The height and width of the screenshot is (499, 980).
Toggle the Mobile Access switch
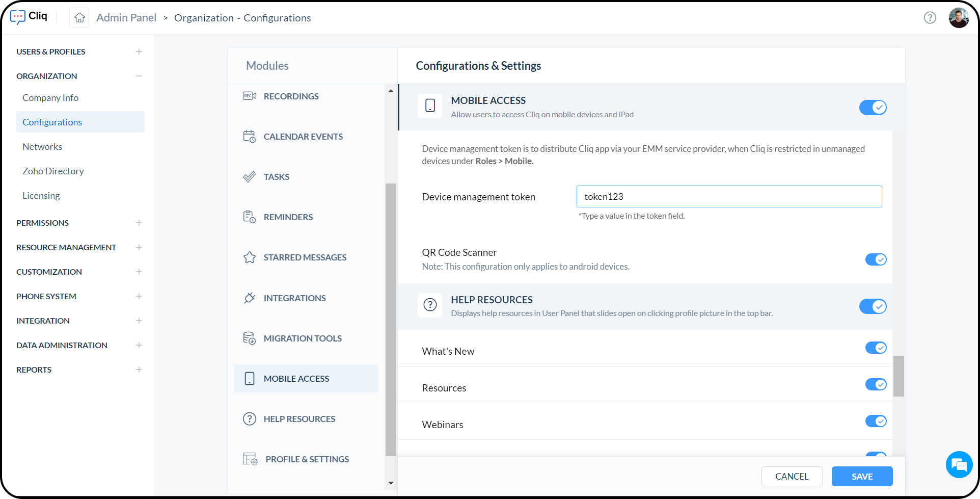coord(873,107)
